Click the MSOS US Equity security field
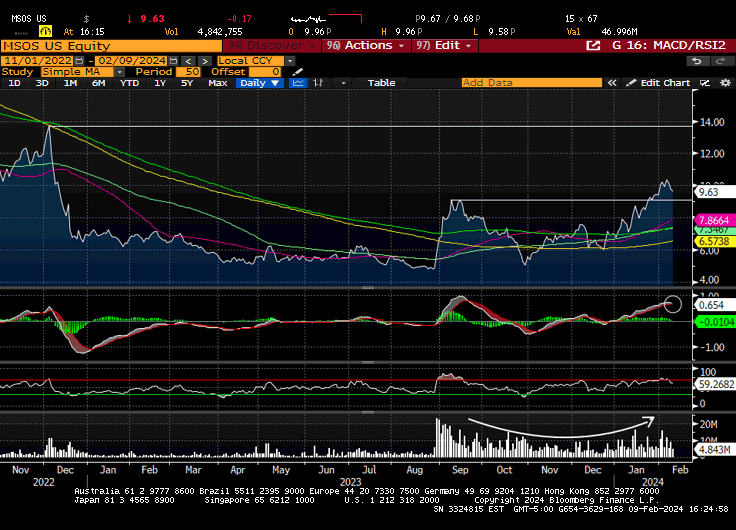Screen dimensions: 736x530 click(111, 46)
